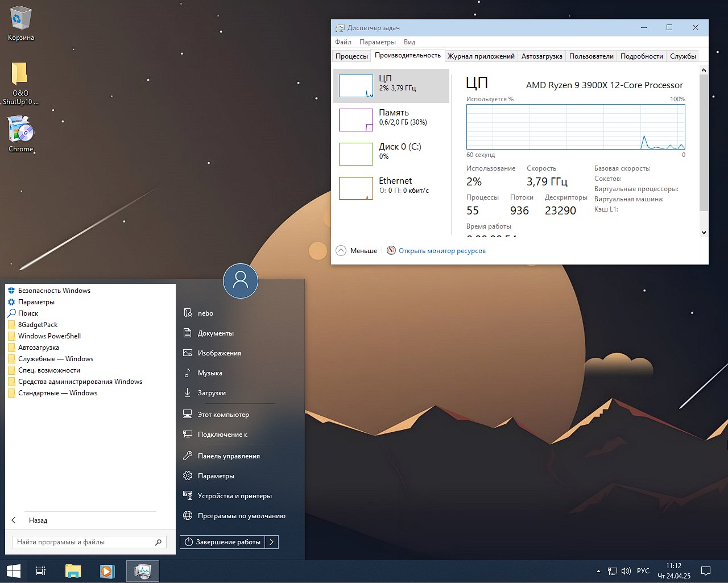Open the Автозагрузка tab in Task Manager

tap(542, 56)
